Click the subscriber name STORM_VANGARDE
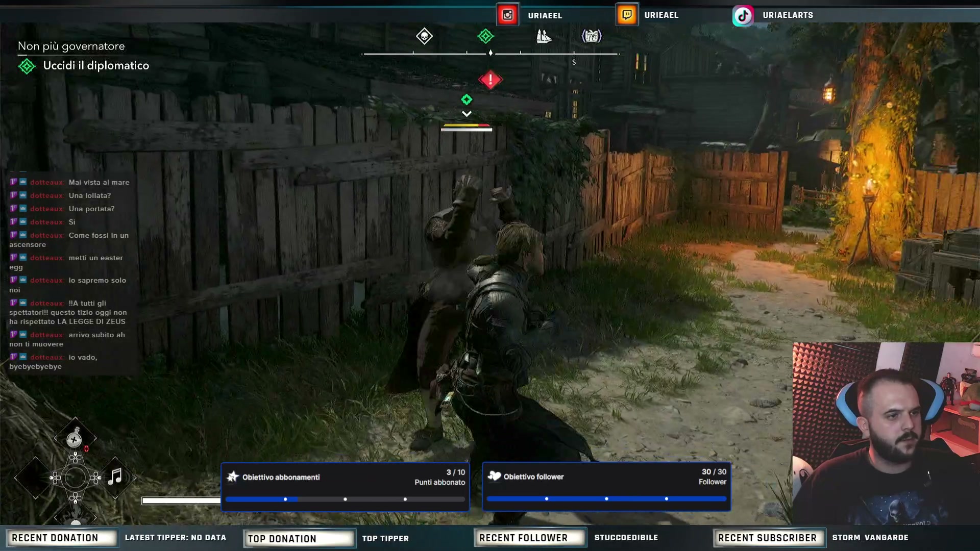 [870, 538]
